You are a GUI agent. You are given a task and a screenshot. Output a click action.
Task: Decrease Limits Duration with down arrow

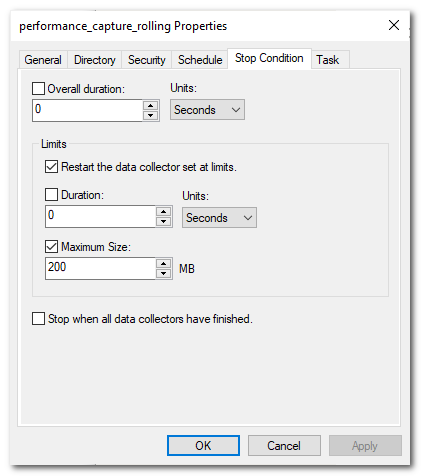pos(163,222)
